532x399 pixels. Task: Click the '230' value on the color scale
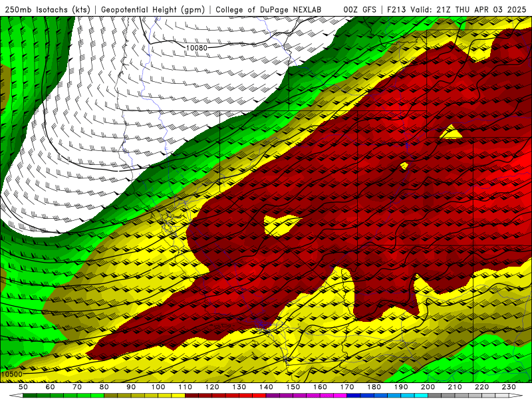tap(509, 387)
